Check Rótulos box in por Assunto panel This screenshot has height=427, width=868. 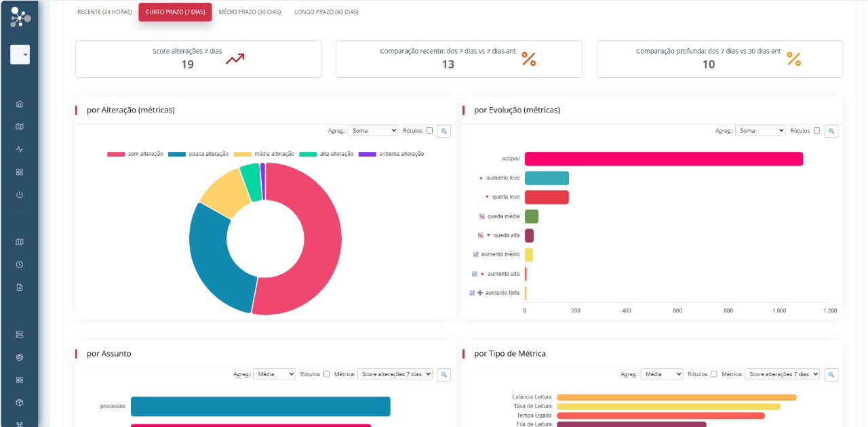click(x=327, y=374)
